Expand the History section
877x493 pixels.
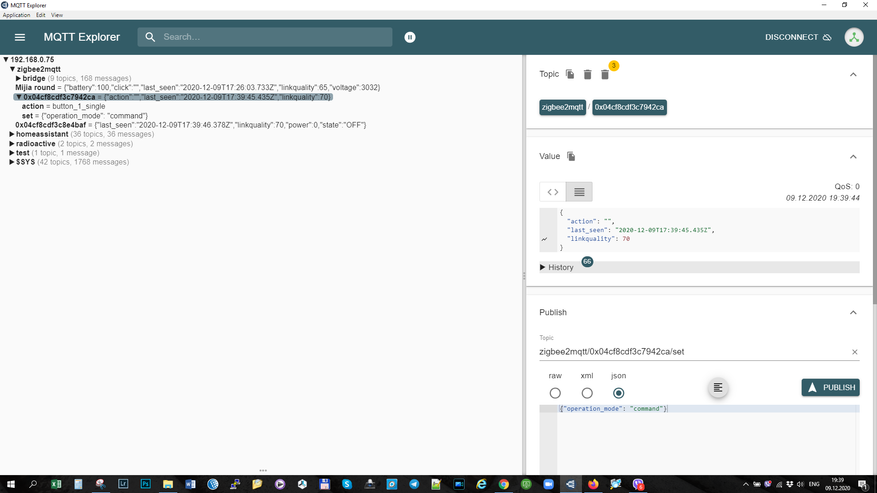click(x=699, y=267)
